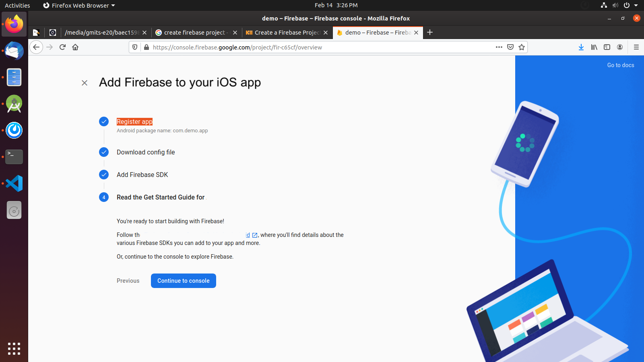This screenshot has height=362, width=644.
Task: Open the first pinned tab
Action: tap(36, 33)
